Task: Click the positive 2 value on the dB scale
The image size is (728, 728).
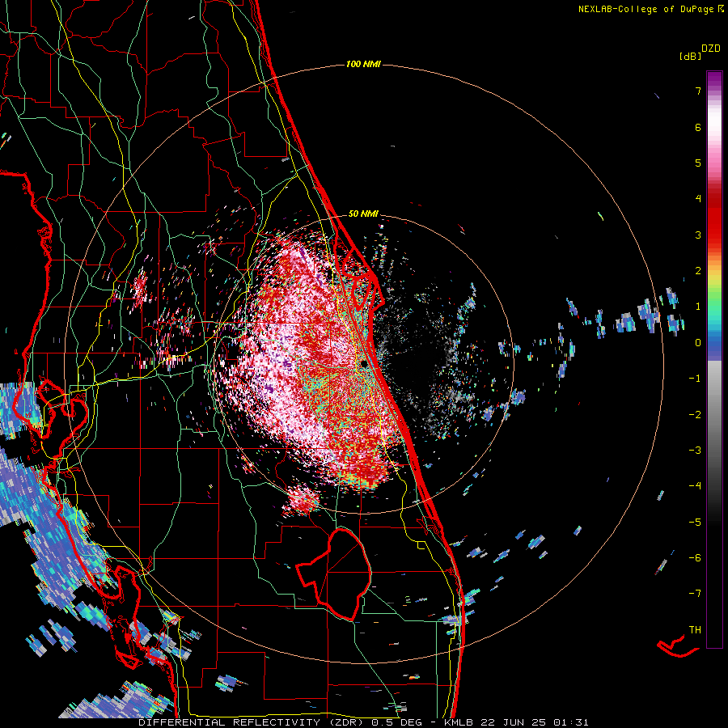Action: [698, 271]
